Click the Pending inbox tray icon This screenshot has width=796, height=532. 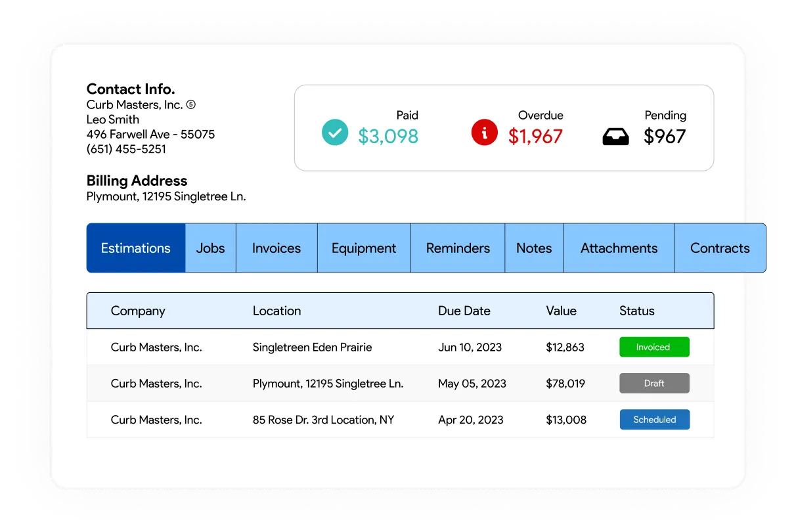coord(615,133)
